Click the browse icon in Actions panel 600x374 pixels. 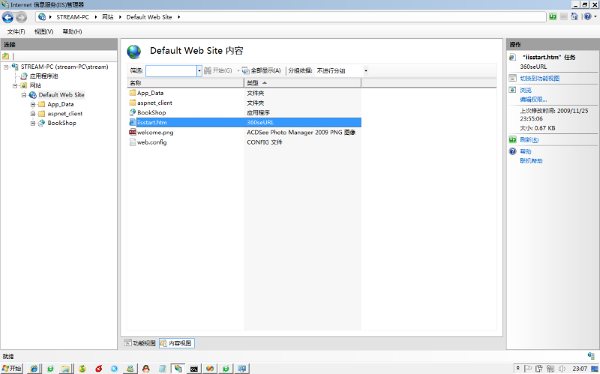coord(513,90)
